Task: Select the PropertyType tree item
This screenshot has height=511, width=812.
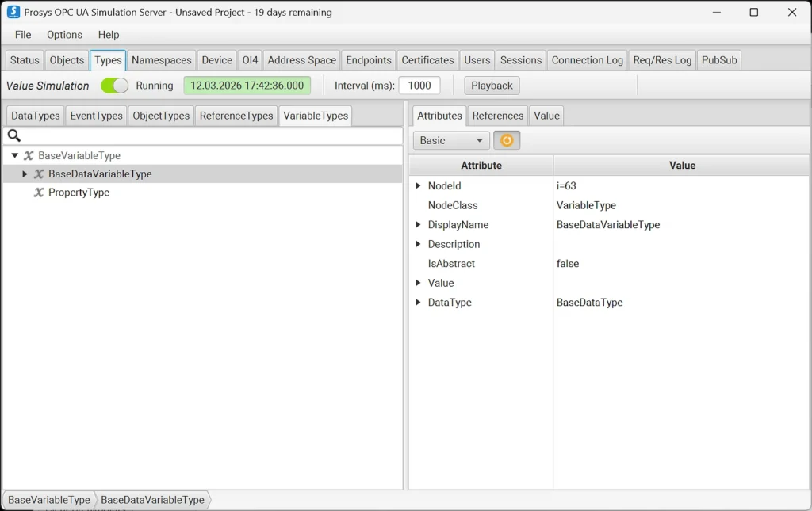Action: [x=79, y=193]
